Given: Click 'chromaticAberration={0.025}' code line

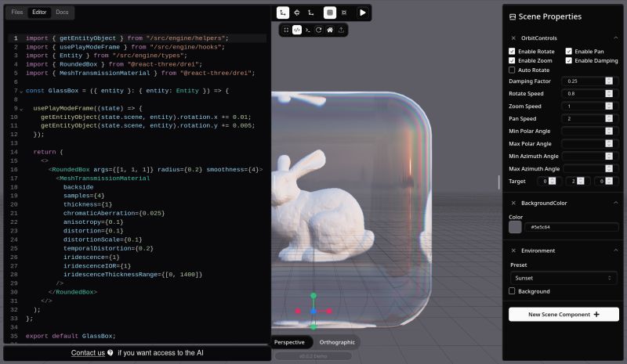Looking at the screenshot, I should click(x=114, y=213).
